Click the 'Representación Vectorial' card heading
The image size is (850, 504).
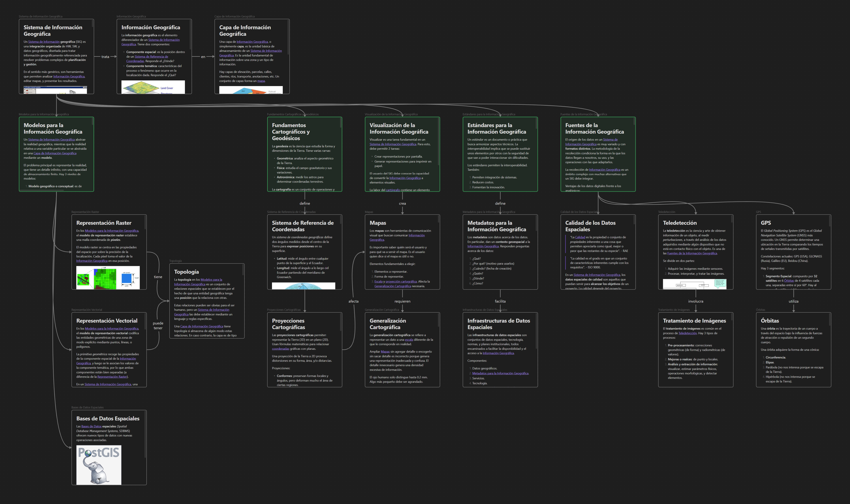pyautogui.click(x=107, y=321)
